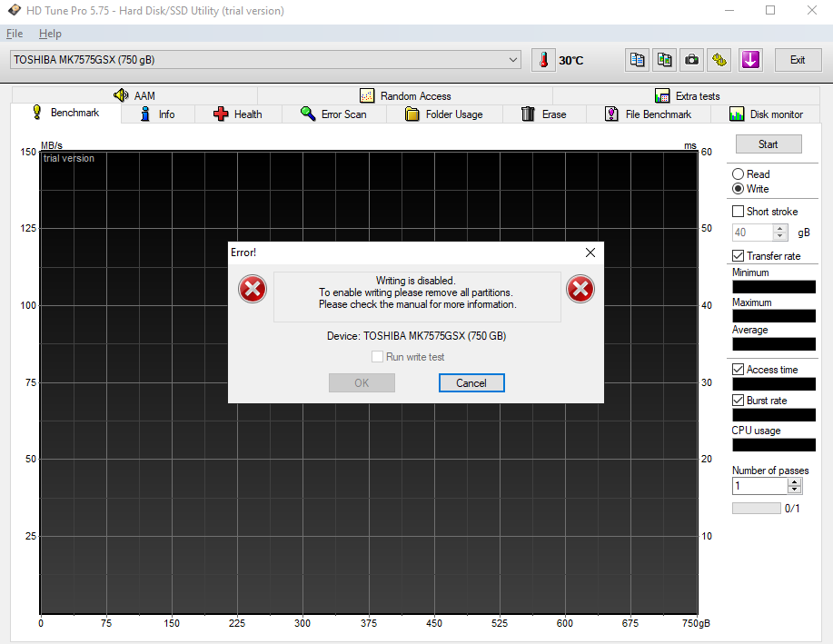Click the AAM speaker icon

121,95
